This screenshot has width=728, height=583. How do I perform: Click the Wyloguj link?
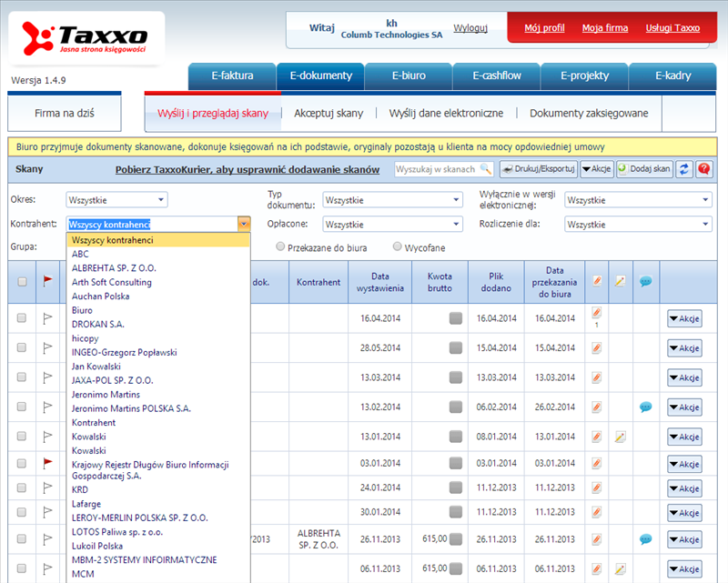point(470,28)
